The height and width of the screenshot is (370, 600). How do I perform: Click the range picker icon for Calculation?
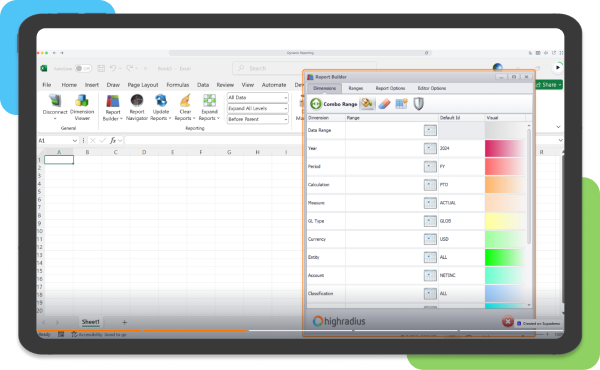430,185
